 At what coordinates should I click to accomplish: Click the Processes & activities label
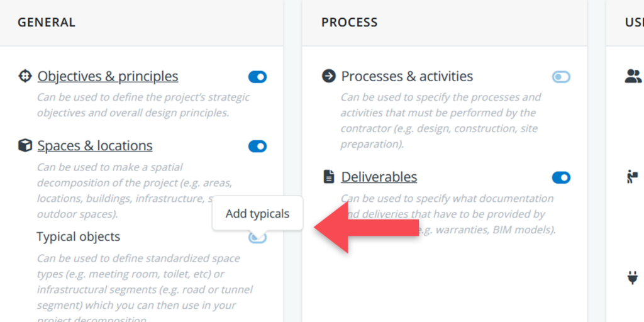coord(407,77)
